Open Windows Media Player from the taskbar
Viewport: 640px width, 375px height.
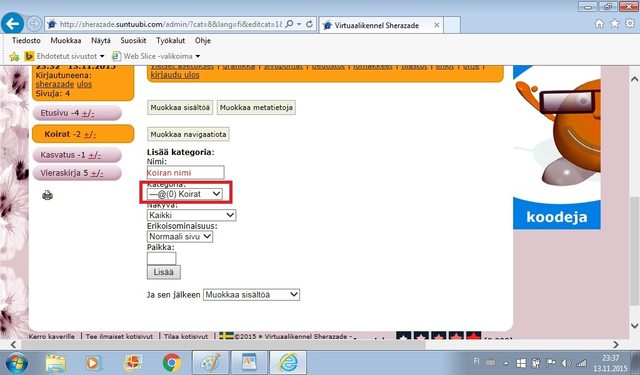click(93, 363)
